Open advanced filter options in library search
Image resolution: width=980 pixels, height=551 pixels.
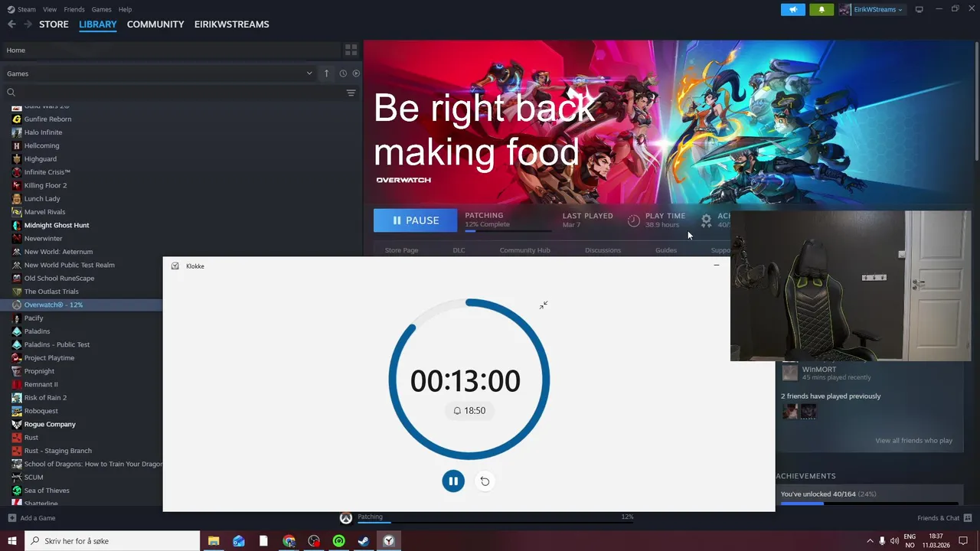pyautogui.click(x=351, y=93)
